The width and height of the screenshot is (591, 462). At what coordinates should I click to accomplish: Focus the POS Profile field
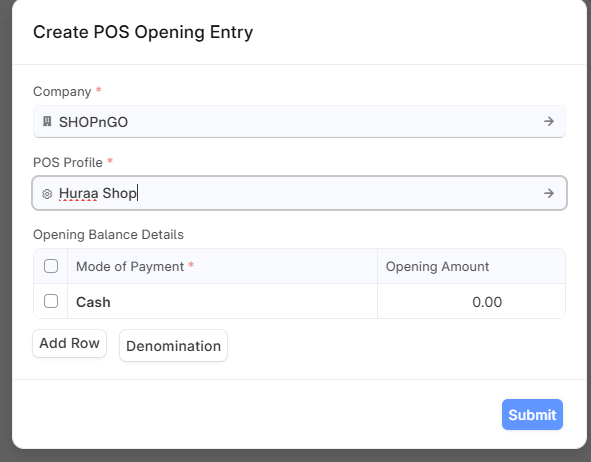(299, 193)
